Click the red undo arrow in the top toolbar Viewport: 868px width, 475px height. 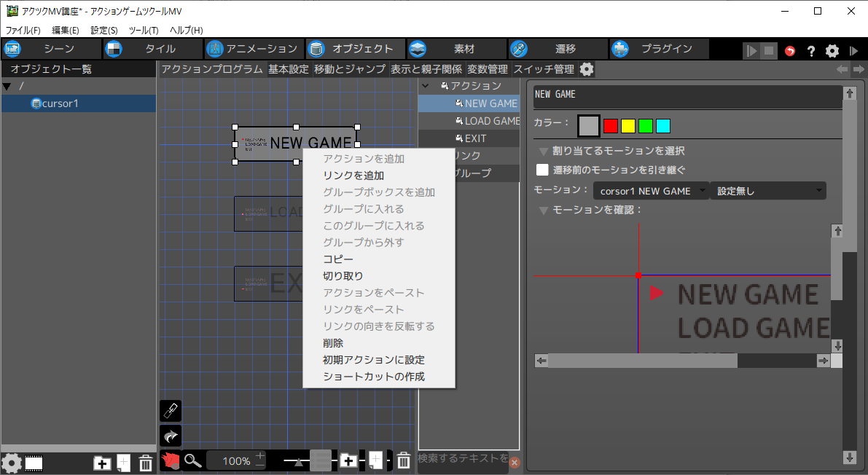790,51
